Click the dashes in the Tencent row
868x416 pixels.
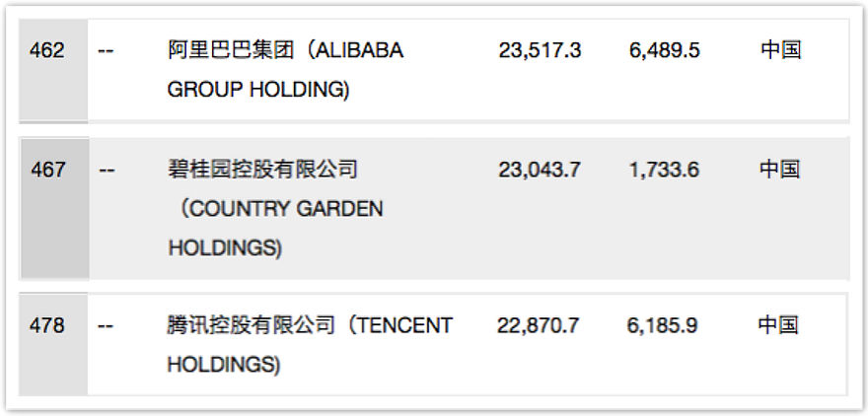(105, 325)
